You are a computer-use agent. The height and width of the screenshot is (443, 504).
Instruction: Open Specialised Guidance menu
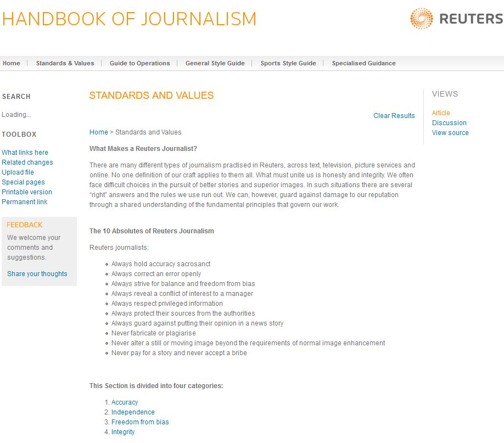(x=364, y=63)
